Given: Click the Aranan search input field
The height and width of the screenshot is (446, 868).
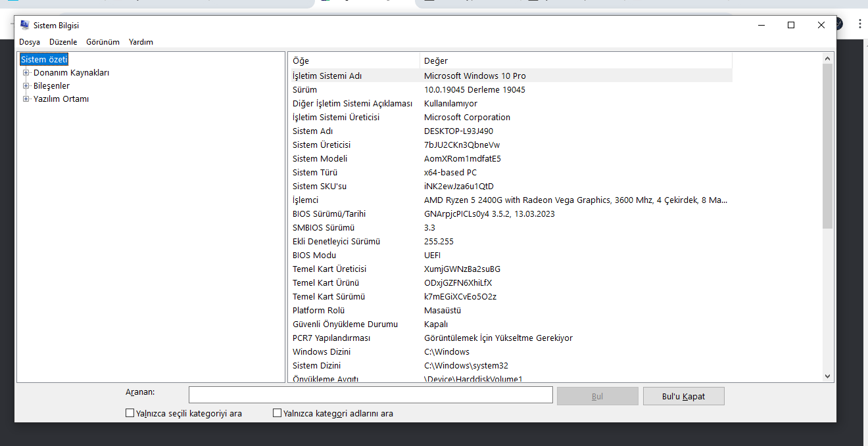Looking at the screenshot, I should [x=370, y=395].
